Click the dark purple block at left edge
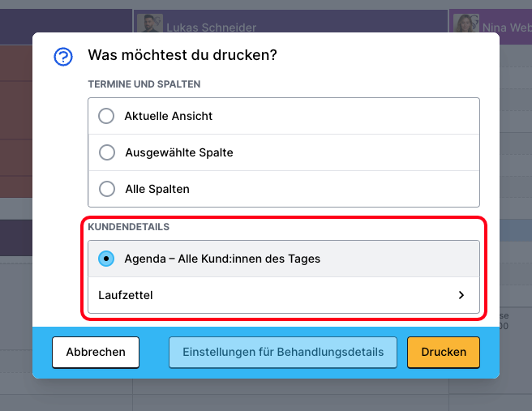This screenshot has width=532, height=411. [16, 237]
